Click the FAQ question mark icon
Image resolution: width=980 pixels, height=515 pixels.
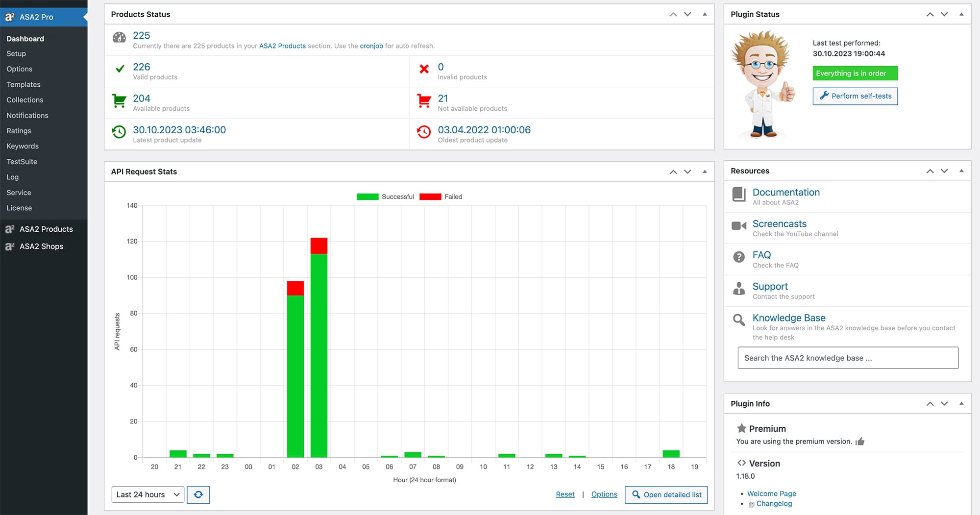coord(739,257)
